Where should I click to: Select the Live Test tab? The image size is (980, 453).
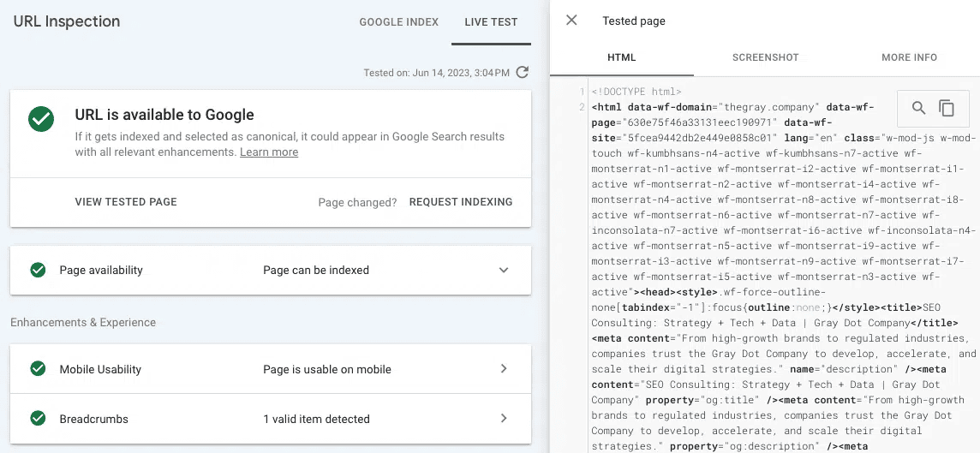pos(491,22)
